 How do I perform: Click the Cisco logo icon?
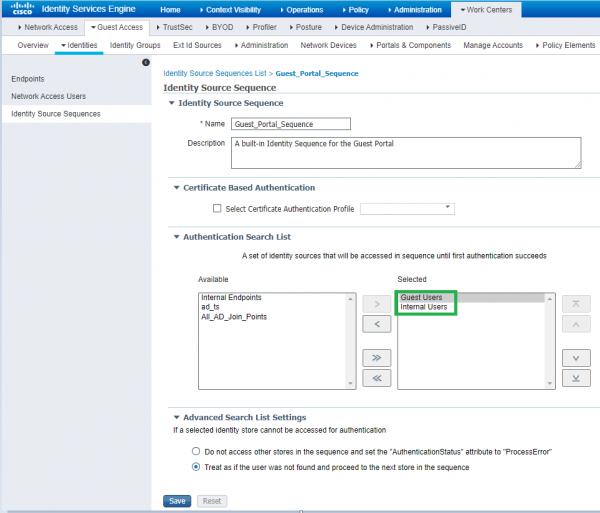pos(18,10)
